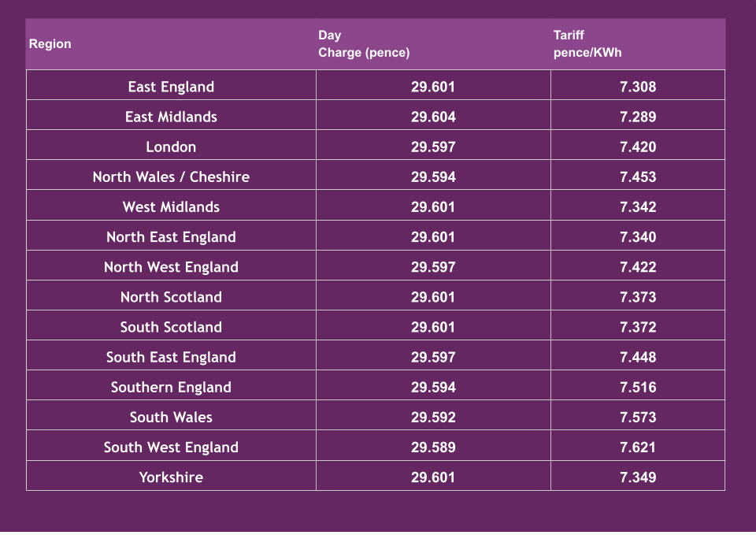
Task: Click the 7.289 tariff value
Action: (637, 117)
